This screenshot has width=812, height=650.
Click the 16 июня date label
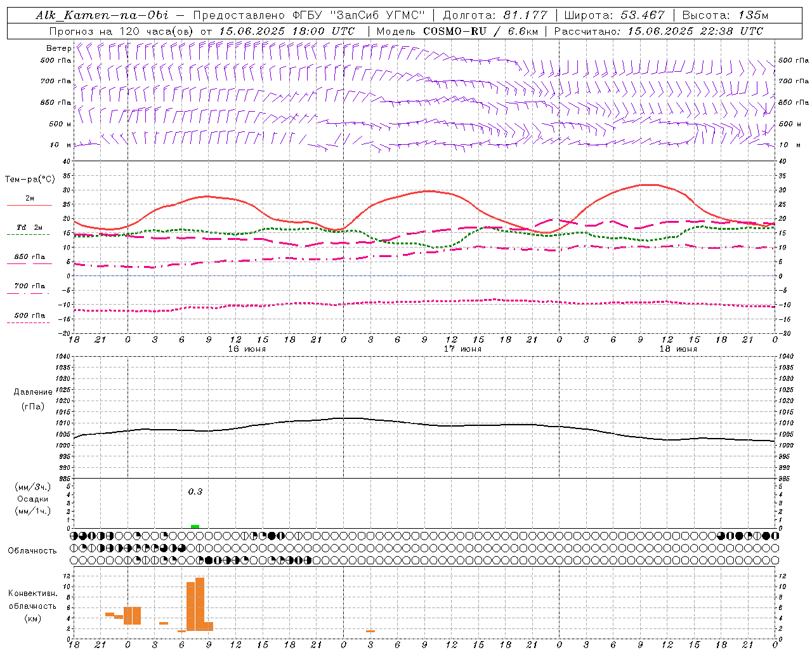coord(247,349)
